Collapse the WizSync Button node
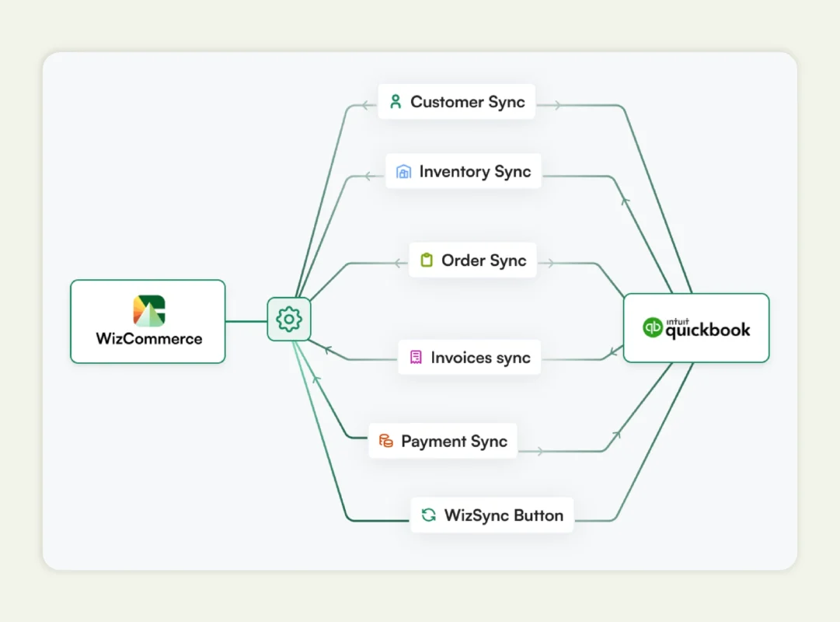The width and height of the screenshot is (840, 622). (491, 515)
